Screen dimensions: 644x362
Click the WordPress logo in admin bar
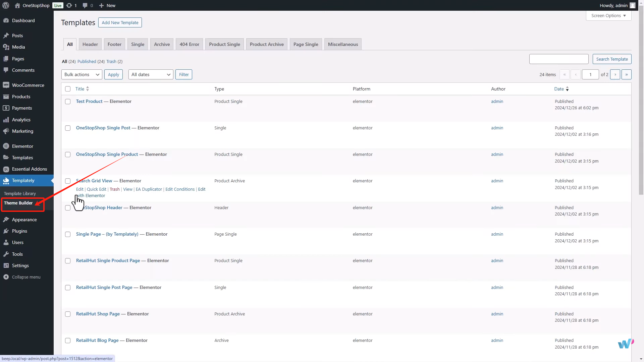(5, 5)
